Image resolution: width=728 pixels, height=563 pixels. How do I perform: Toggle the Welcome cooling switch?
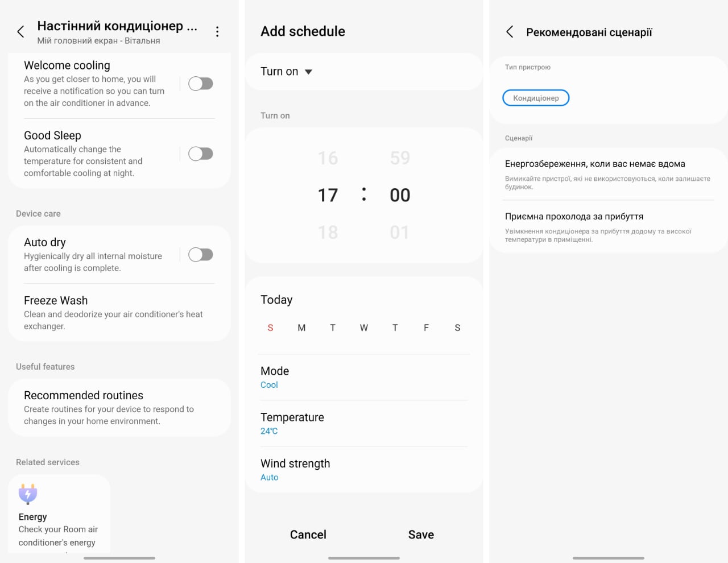point(201,84)
